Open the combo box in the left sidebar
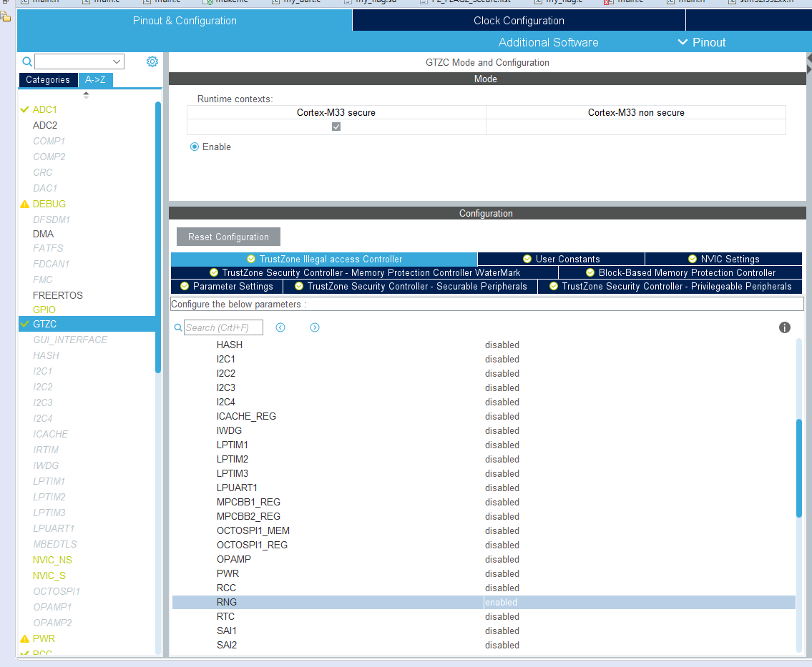The image size is (812, 667). tap(79, 61)
